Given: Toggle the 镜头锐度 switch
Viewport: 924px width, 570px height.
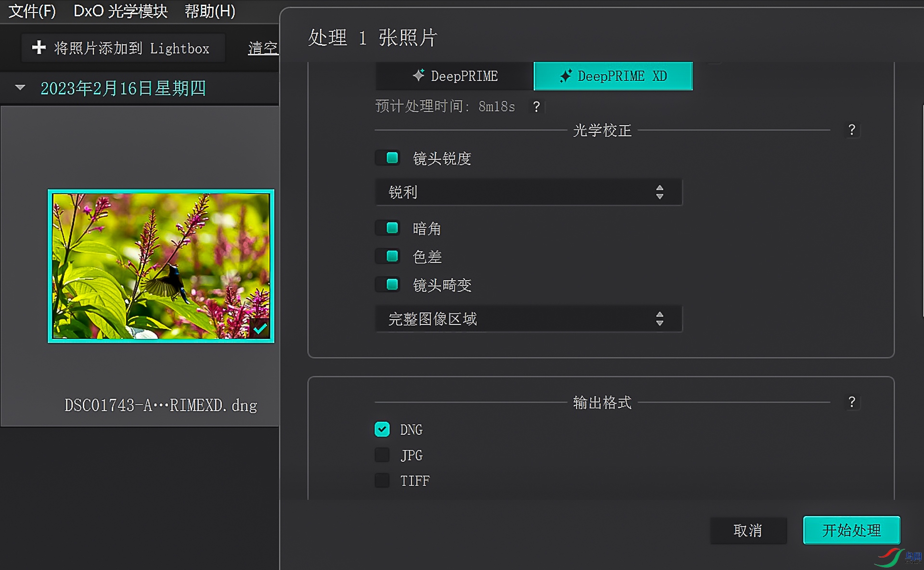Looking at the screenshot, I should pyautogui.click(x=388, y=158).
